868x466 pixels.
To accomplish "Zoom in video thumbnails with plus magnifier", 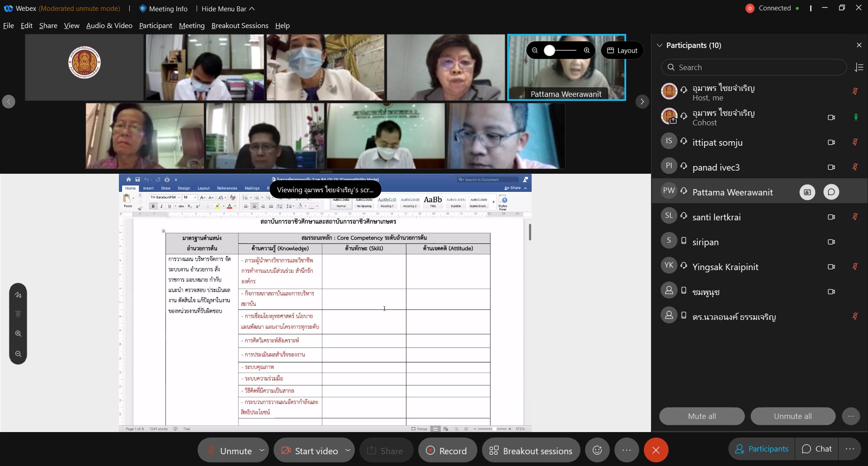I will tap(587, 51).
